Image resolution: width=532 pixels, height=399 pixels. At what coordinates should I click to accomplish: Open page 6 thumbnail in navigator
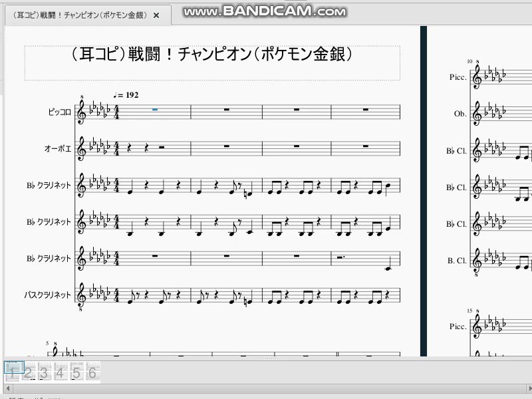pos(92,372)
